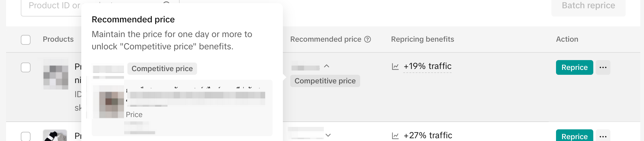Image resolution: width=644 pixels, height=141 pixels.
Task: Click the traffic chart icon beside +19% traffic
Action: 395,67
